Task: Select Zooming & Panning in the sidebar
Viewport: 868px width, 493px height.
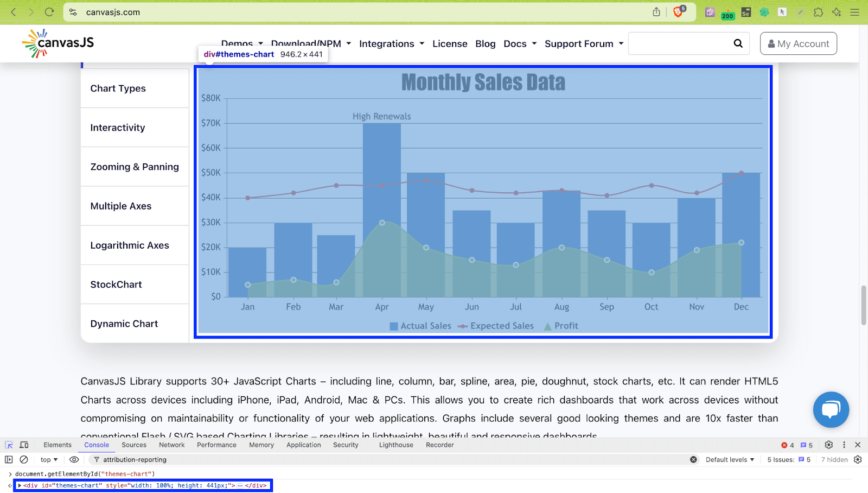Action: [x=135, y=167]
